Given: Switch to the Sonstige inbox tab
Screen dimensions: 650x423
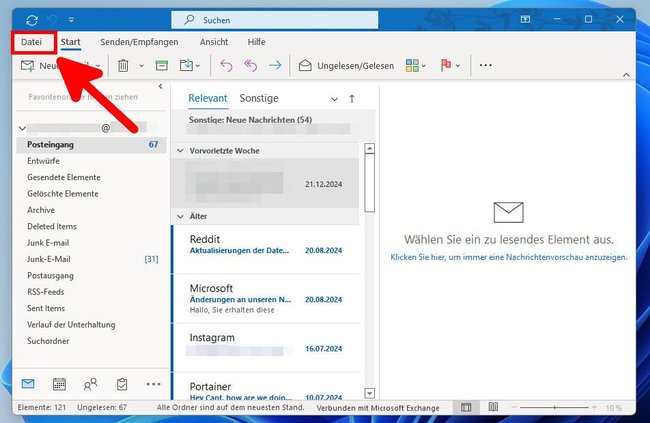Looking at the screenshot, I should [259, 98].
